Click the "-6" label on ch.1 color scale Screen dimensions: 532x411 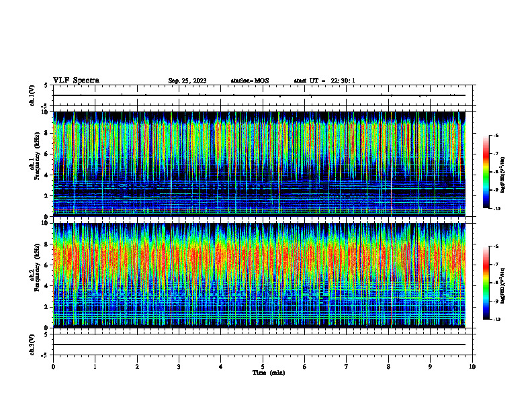495,135
